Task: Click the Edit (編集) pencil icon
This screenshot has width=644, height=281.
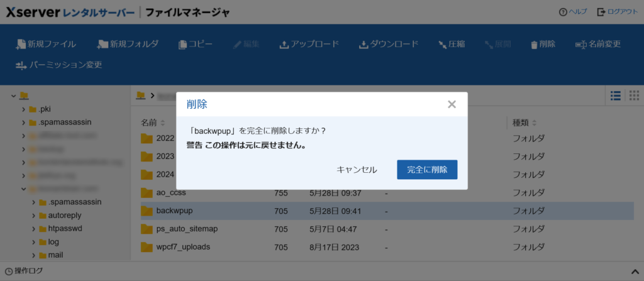Action: pyautogui.click(x=237, y=45)
